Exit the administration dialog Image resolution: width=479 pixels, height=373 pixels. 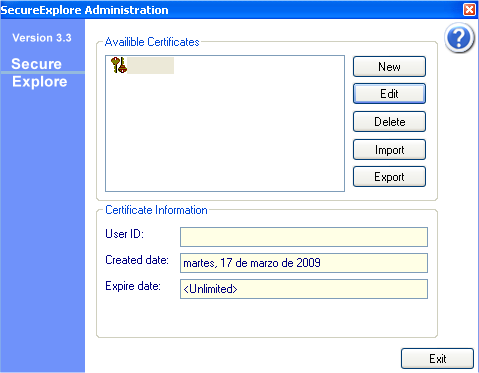(437, 359)
